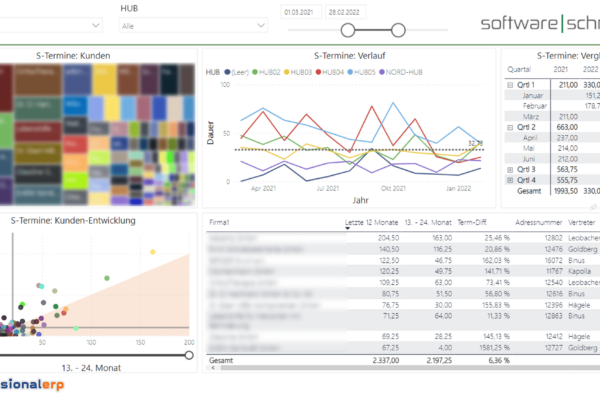
Task: Click the 663,00 Qrtl 2 value
Action: coord(567,127)
